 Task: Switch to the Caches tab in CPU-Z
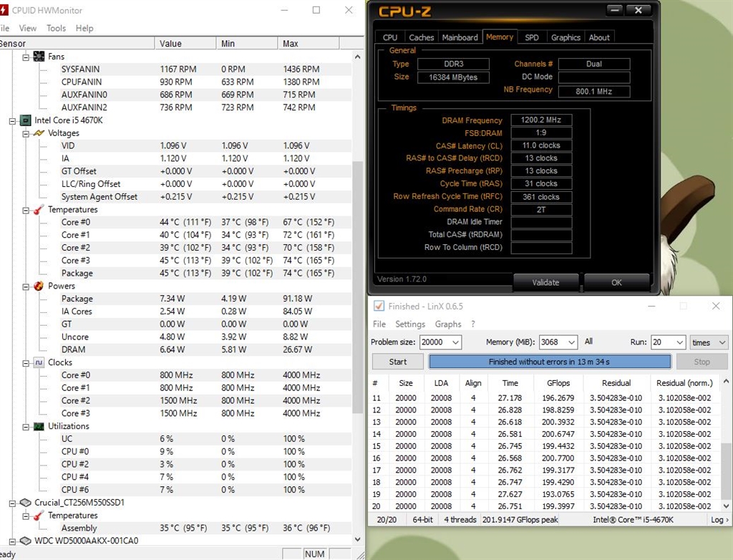(x=421, y=37)
